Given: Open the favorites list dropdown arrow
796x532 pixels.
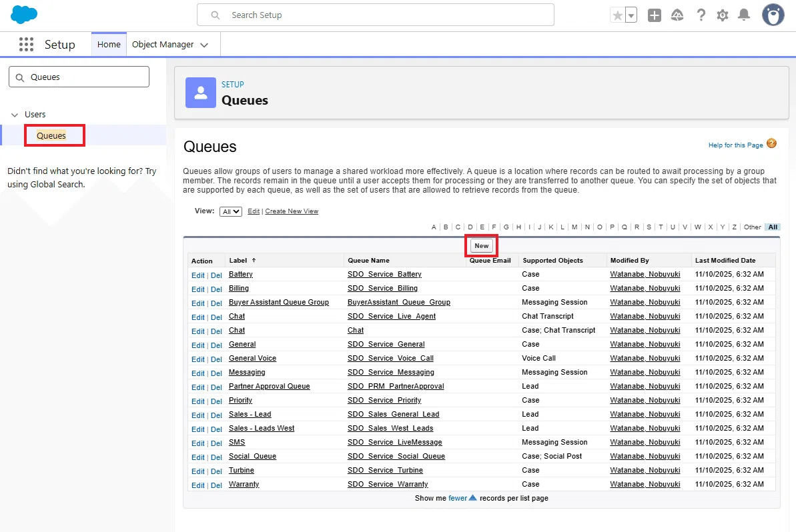Looking at the screenshot, I should tap(631, 15).
